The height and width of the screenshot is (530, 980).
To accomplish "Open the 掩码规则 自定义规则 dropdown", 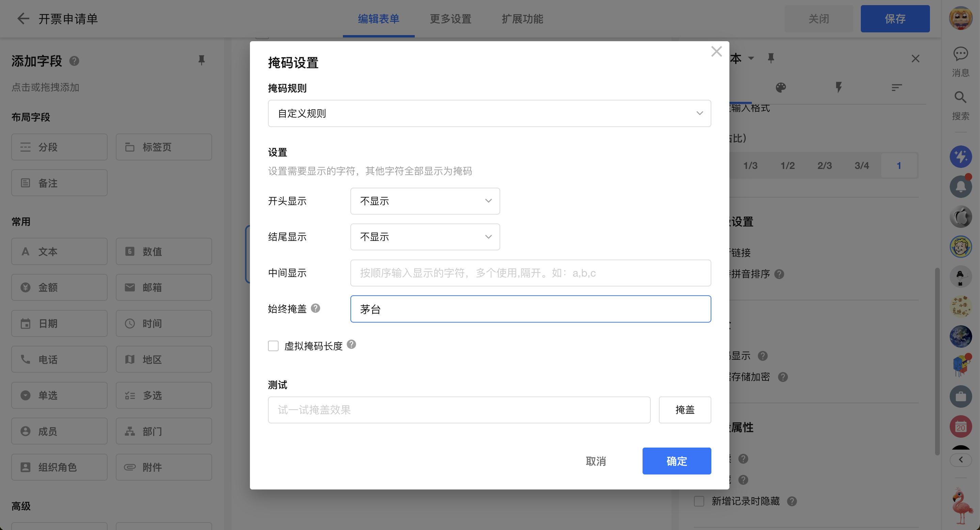I will (489, 113).
